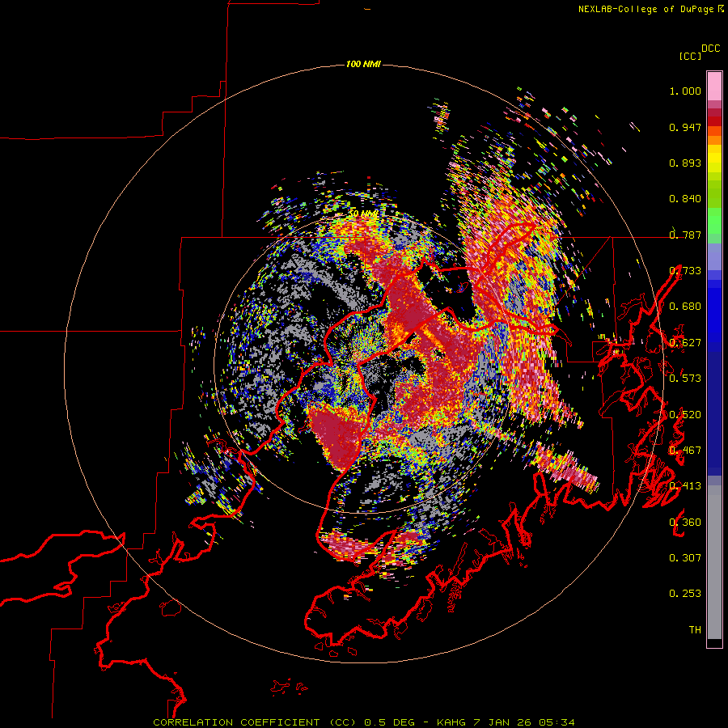Click the TH label on legend

(x=695, y=630)
